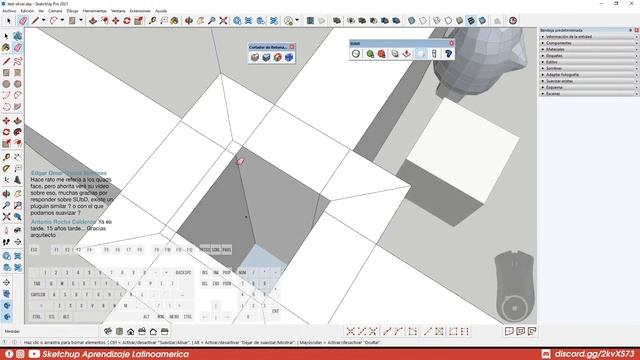Click Home view icon in bottom toolbar
640x360 pixels.
(131, 331)
